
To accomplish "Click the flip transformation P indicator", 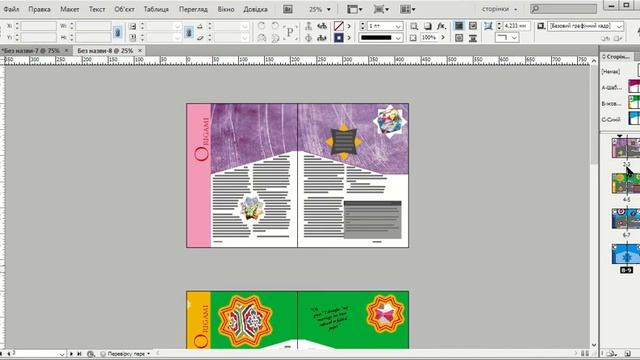I will tap(290, 32).
